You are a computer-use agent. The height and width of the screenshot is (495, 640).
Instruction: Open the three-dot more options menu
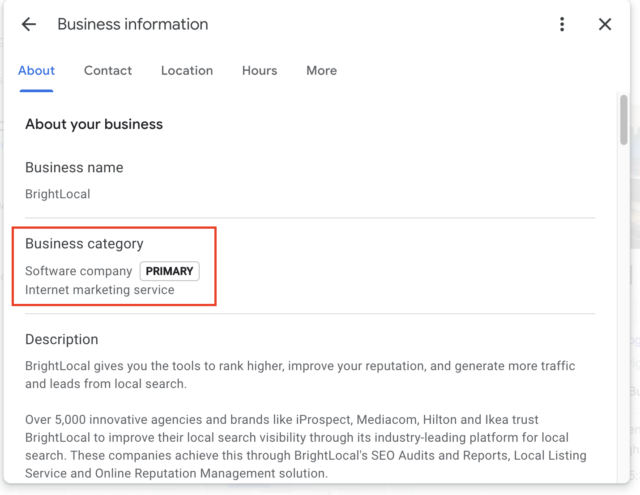point(562,24)
